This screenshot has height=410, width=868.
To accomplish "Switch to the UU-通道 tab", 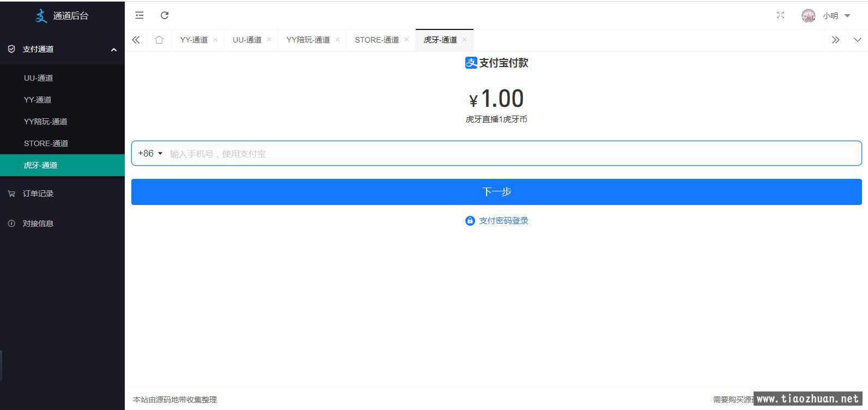I will pos(247,40).
